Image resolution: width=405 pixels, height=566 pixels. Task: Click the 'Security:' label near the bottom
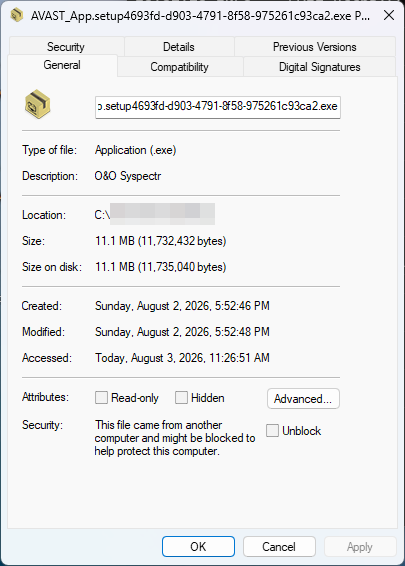click(42, 425)
